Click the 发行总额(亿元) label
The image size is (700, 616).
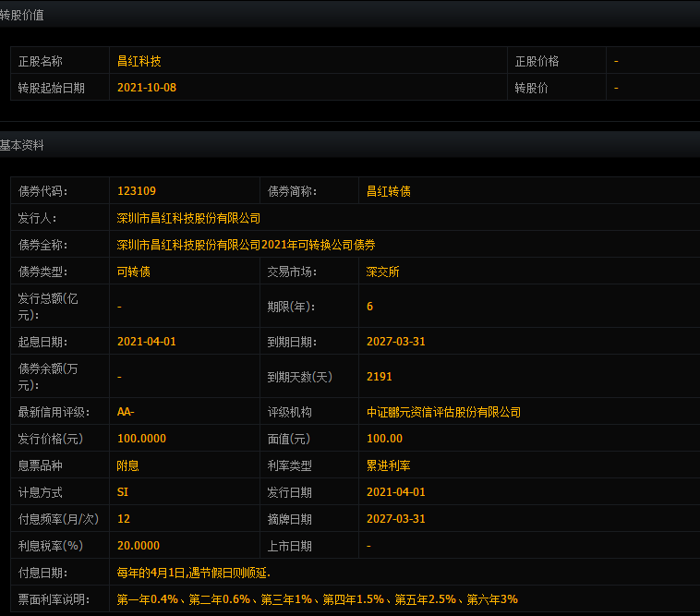tap(48, 307)
